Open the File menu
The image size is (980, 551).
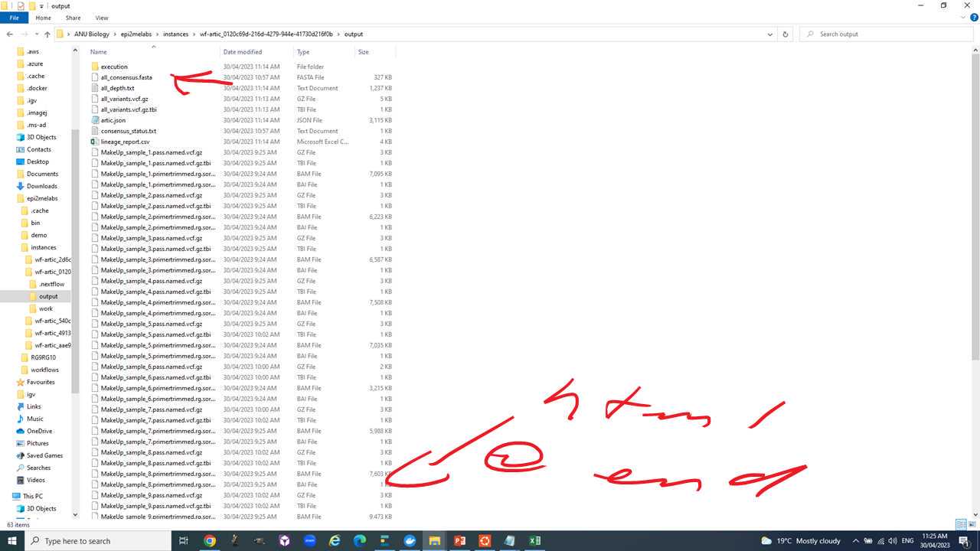(x=14, y=18)
